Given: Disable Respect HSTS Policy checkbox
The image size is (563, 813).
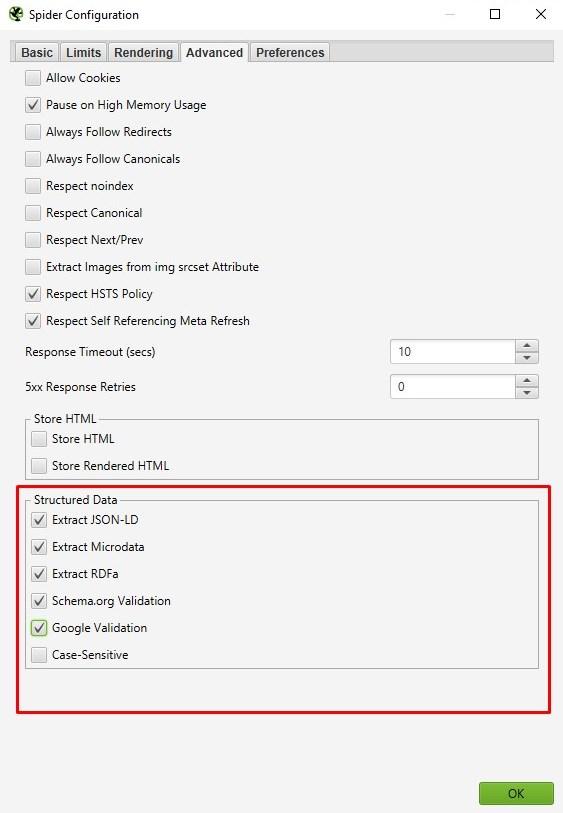Looking at the screenshot, I should point(33,293).
